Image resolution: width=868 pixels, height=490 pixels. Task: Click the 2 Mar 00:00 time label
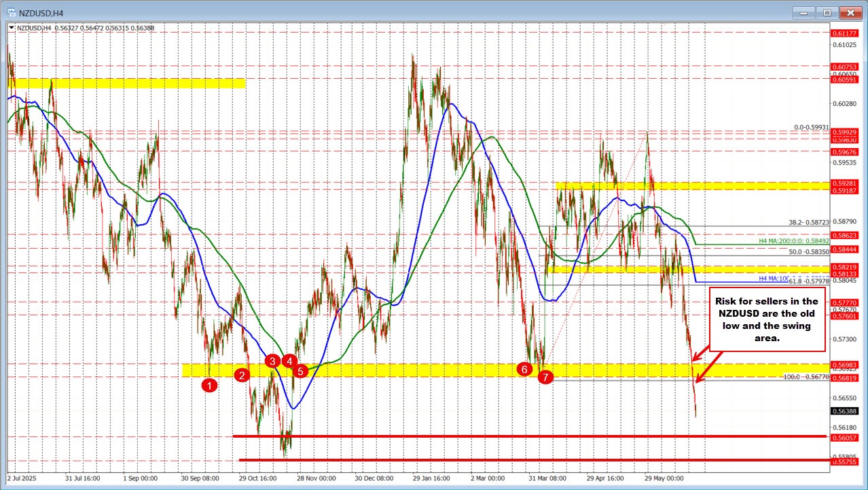point(488,478)
